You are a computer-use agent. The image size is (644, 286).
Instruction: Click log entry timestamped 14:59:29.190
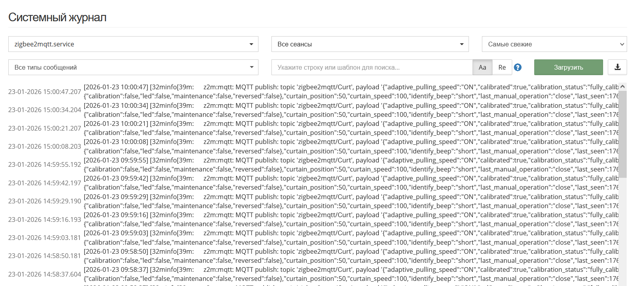pyautogui.click(x=44, y=201)
